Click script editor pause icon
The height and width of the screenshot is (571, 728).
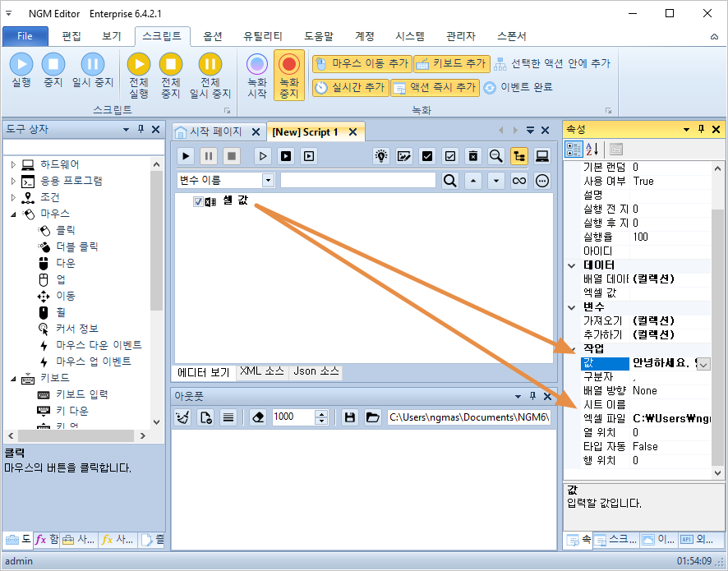click(x=209, y=156)
